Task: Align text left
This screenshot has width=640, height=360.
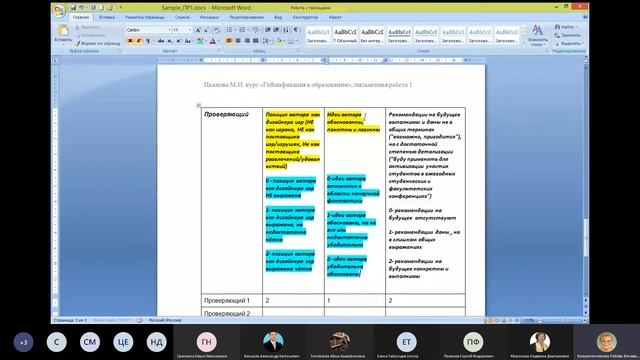Action: (x=229, y=41)
